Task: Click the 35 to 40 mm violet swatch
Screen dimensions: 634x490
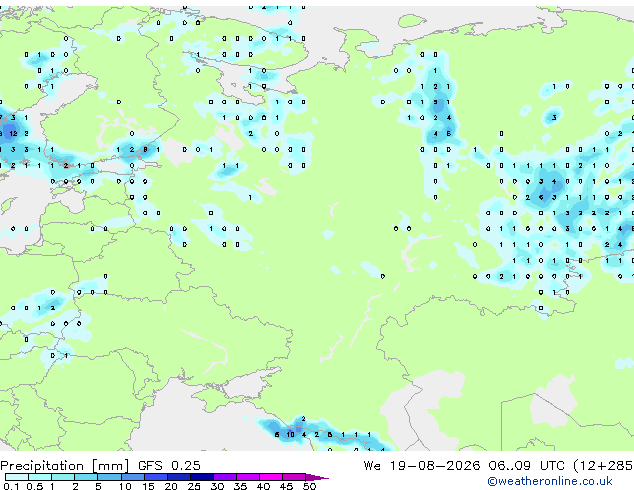Action: click(x=248, y=477)
